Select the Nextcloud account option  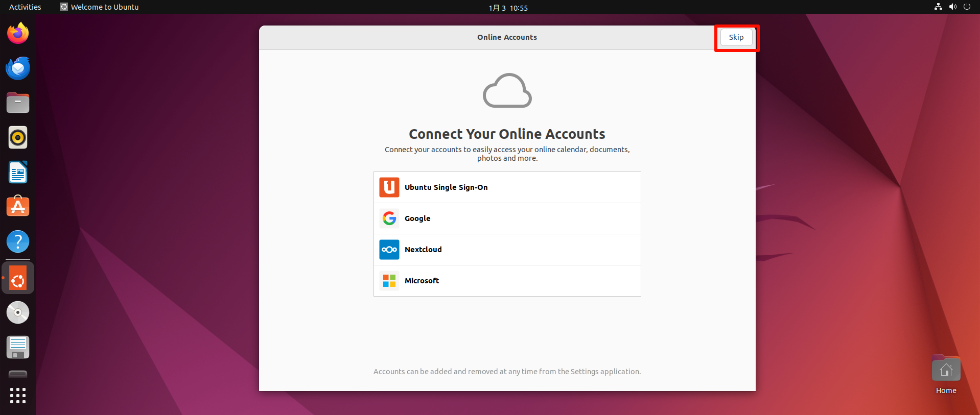click(x=507, y=250)
